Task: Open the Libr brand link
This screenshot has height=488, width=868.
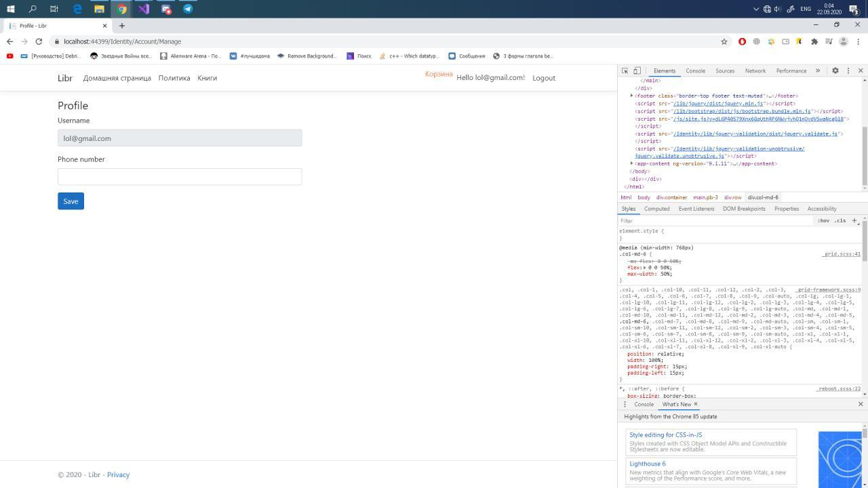Action: (65, 78)
